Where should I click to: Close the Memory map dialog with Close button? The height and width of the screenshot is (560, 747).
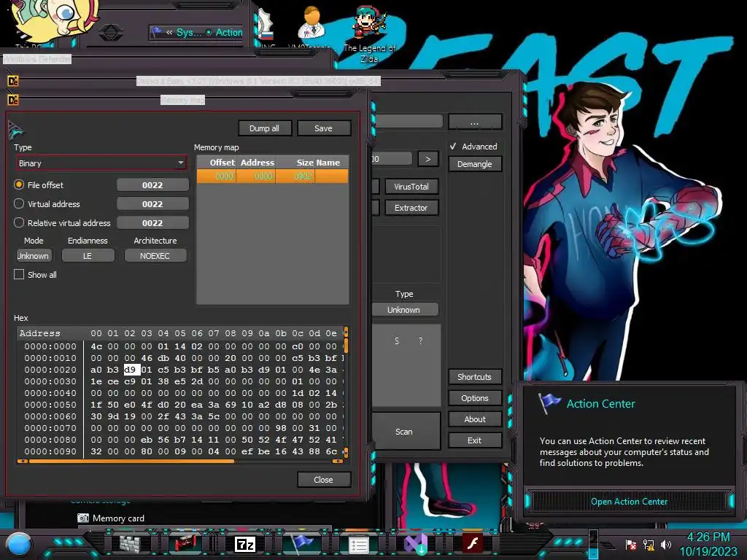coord(323,480)
